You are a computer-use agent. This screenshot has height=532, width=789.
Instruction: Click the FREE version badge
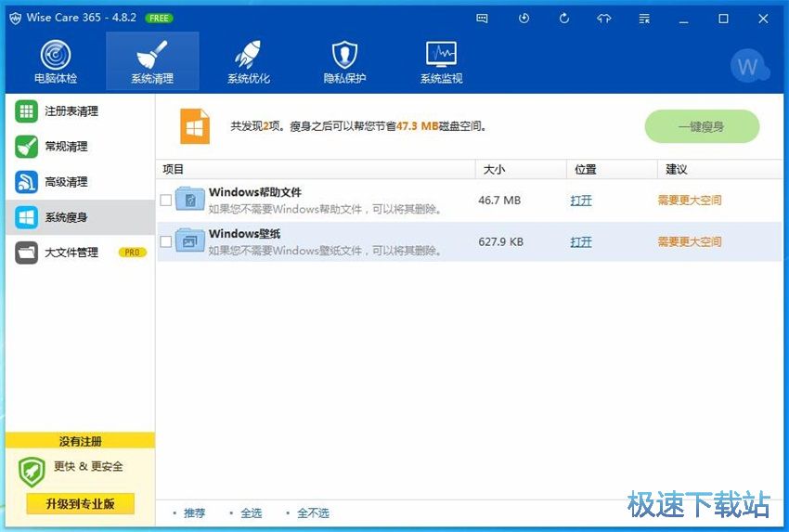tap(159, 19)
